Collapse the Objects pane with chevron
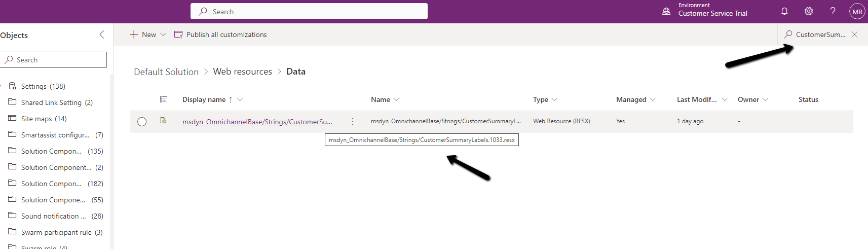Screen dimensions: 868x249 click(102, 34)
